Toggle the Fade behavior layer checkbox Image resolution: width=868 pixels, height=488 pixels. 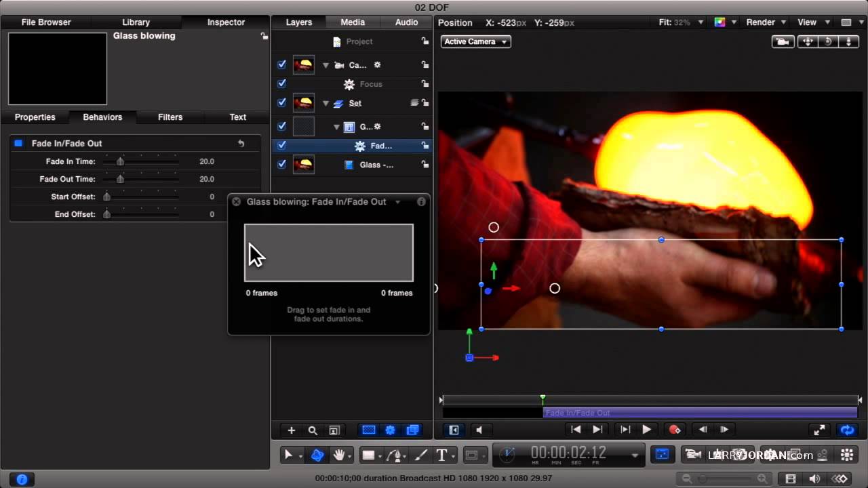(281, 145)
